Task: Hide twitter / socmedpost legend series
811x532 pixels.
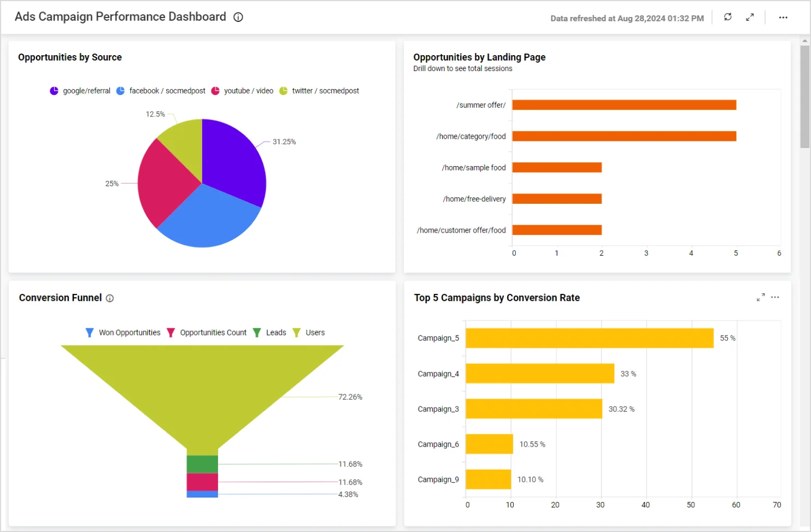Action: (x=319, y=91)
